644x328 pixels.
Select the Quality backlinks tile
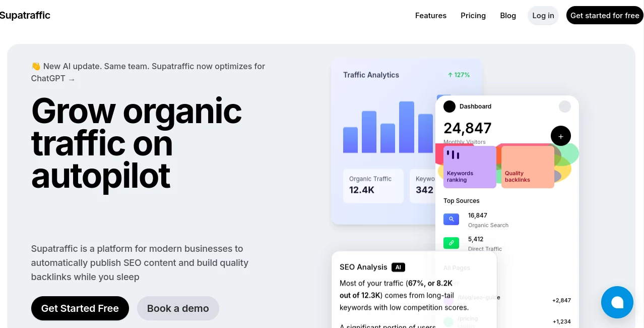(527, 166)
